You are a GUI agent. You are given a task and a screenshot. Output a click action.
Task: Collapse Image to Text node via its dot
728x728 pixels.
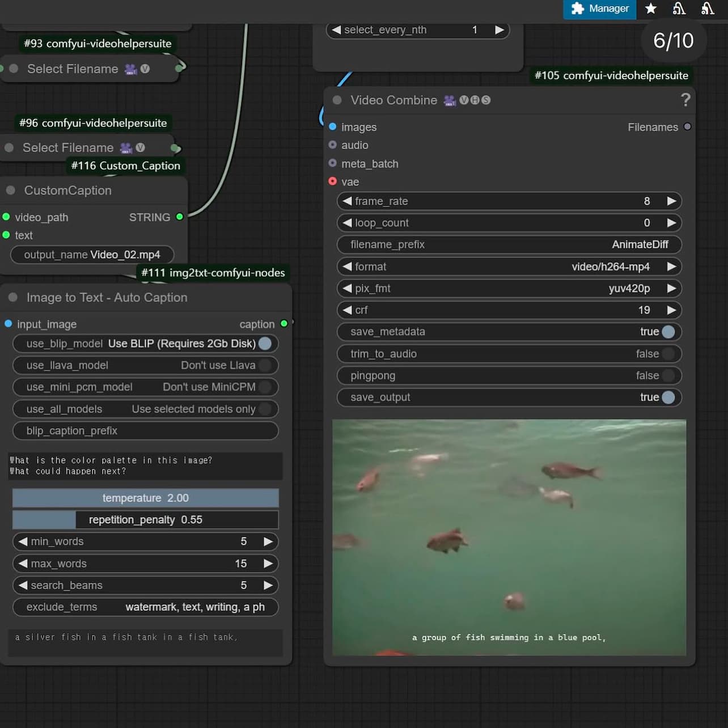click(13, 298)
